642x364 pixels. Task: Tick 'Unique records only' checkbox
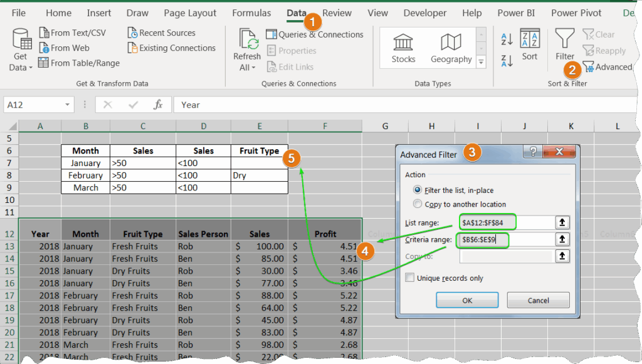pyautogui.click(x=409, y=278)
